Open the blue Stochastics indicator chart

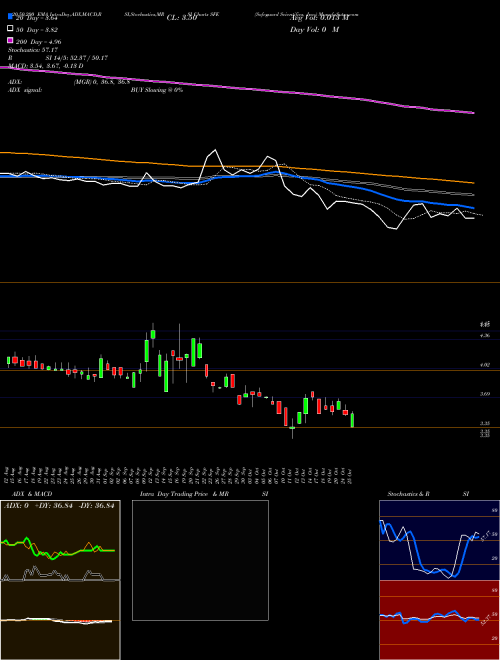[439, 540]
